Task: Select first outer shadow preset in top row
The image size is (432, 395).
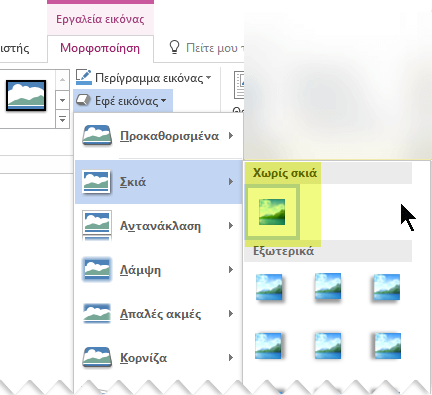Action: click(x=269, y=287)
